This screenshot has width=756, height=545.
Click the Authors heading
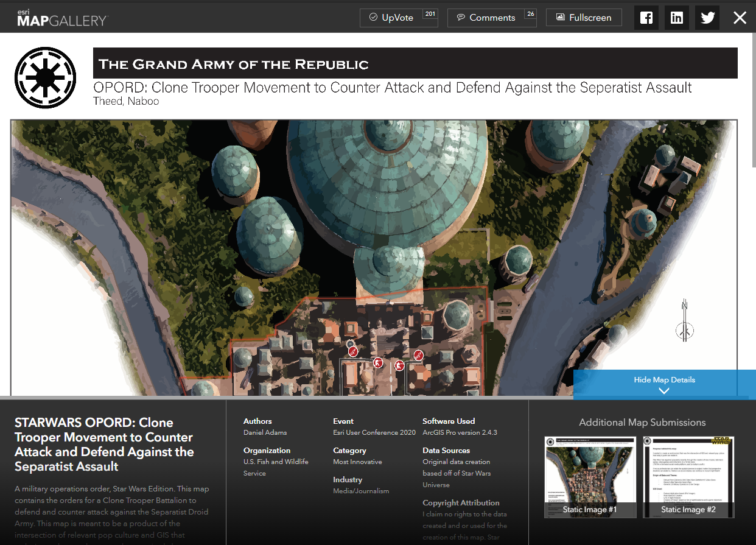[x=257, y=421]
